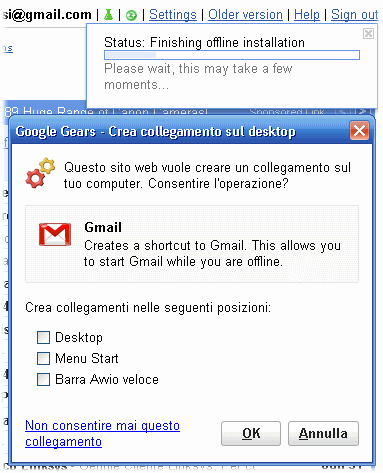Viewport: 383px width, 473px height.
Task: Close the offline installation status popup
Action: [x=368, y=33]
